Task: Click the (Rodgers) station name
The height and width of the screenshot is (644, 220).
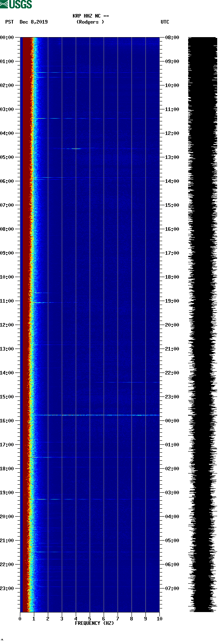Action: click(x=90, y=22)
